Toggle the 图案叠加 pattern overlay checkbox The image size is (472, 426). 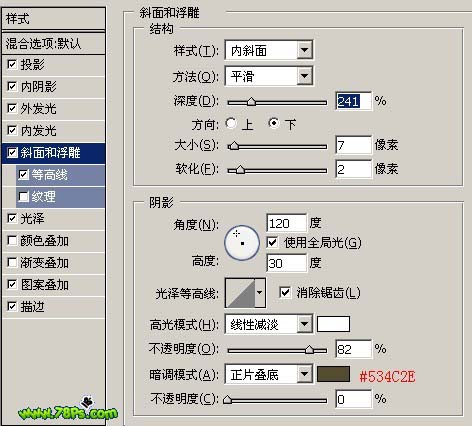point(12,285)
